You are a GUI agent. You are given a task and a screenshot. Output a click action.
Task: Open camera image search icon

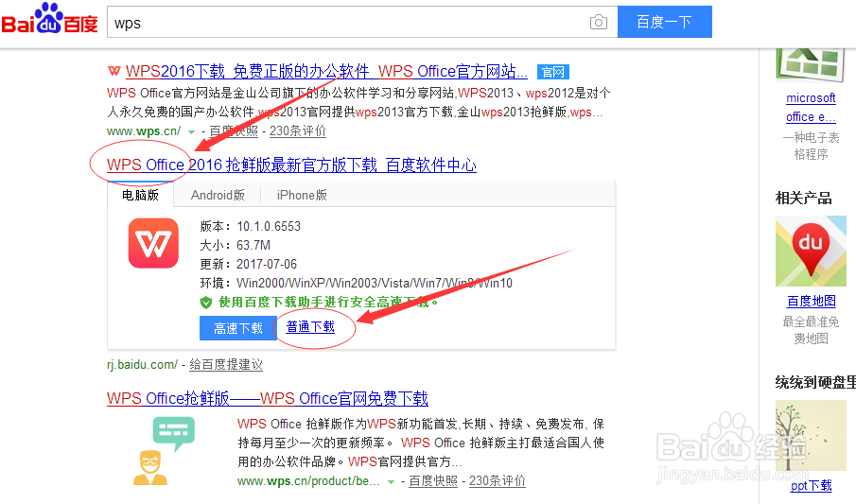click(599, 23)
